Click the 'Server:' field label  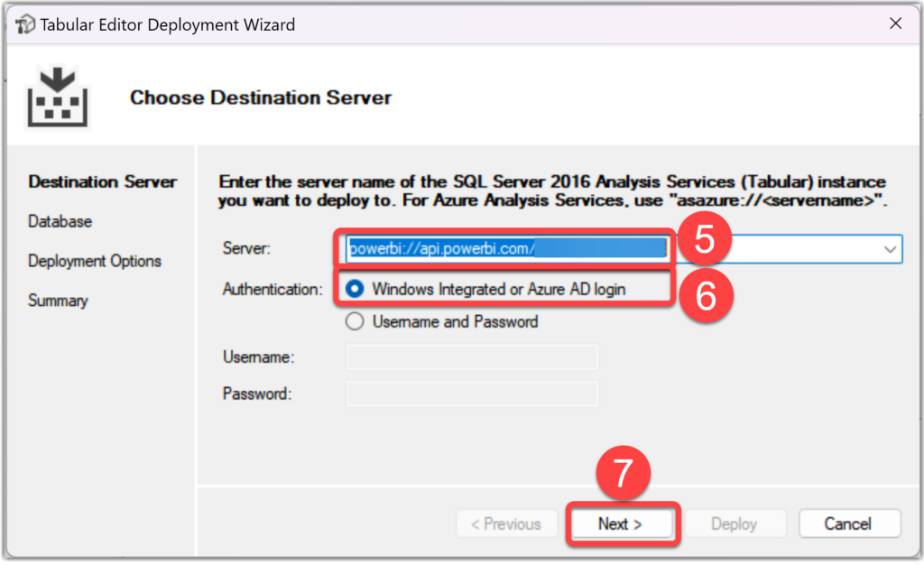(x=246, y=248)
